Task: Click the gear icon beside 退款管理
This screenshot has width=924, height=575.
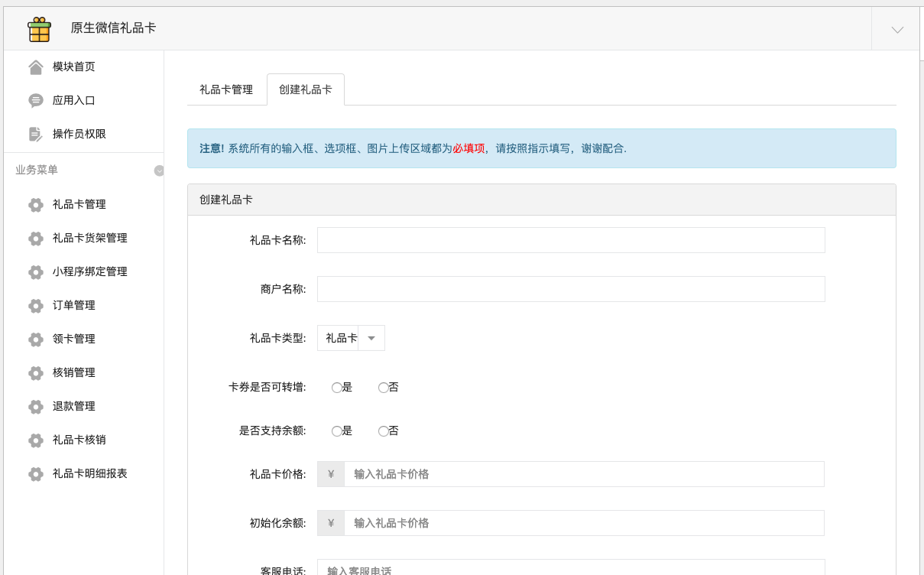Action: (x=36, y=407)
